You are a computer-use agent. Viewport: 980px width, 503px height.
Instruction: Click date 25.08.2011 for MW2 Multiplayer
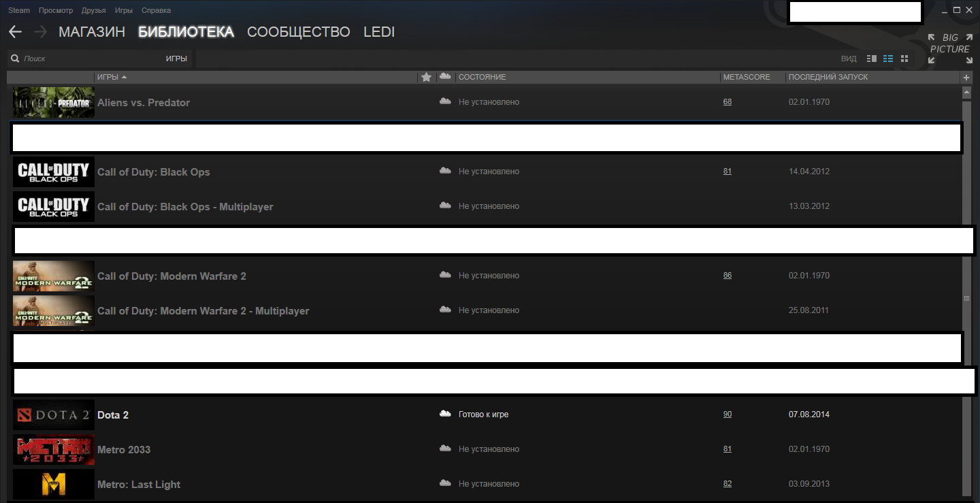(809, 310)
